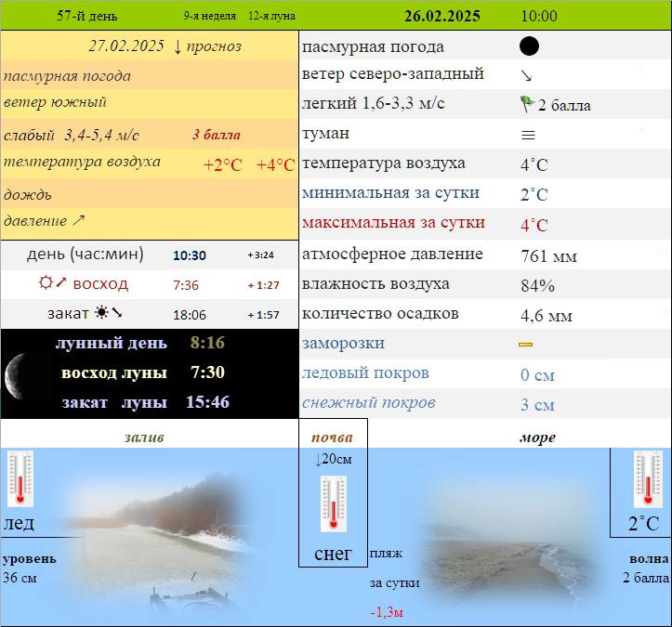
Task: Click the sea thermometer above 2°C
Action: coord(648,478)
